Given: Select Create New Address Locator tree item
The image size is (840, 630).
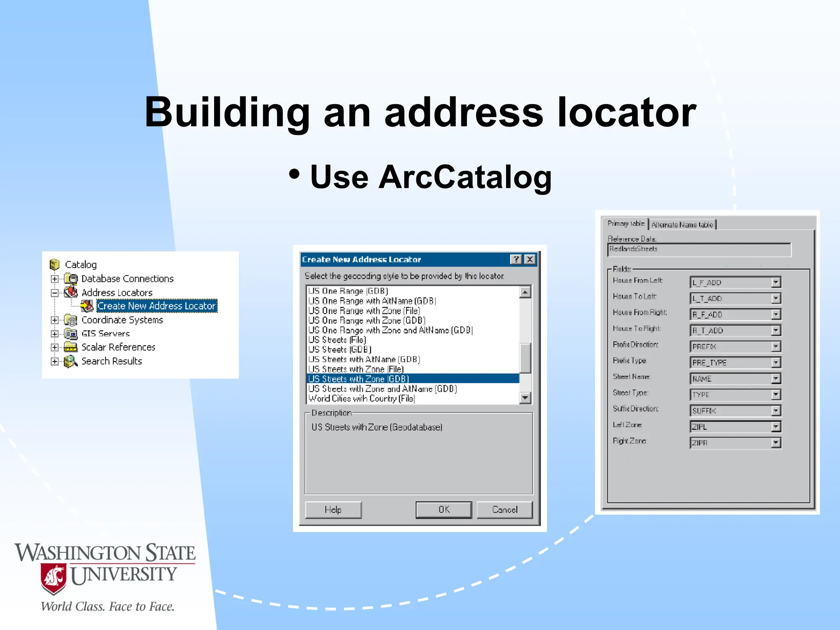Looking at the screenshot, I should [x=157, y=306].
